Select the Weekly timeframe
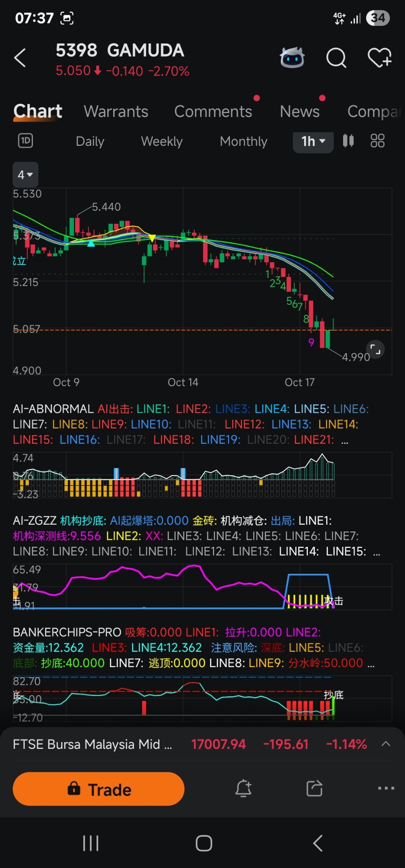405x868 pixels. pos(162,141)
